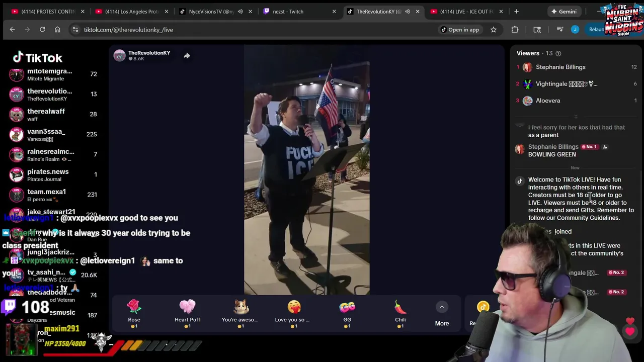
Task: Open TheRevolutionKY streamer avatar
Action: (x=119, y=55)
